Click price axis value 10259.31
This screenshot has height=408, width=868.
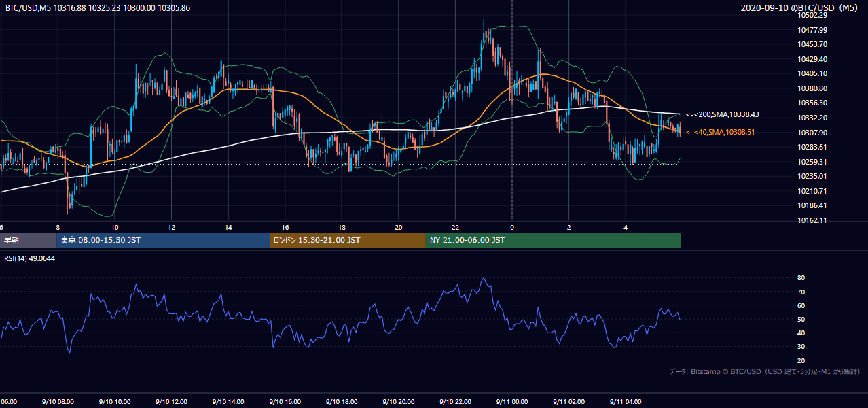point(812,162)
